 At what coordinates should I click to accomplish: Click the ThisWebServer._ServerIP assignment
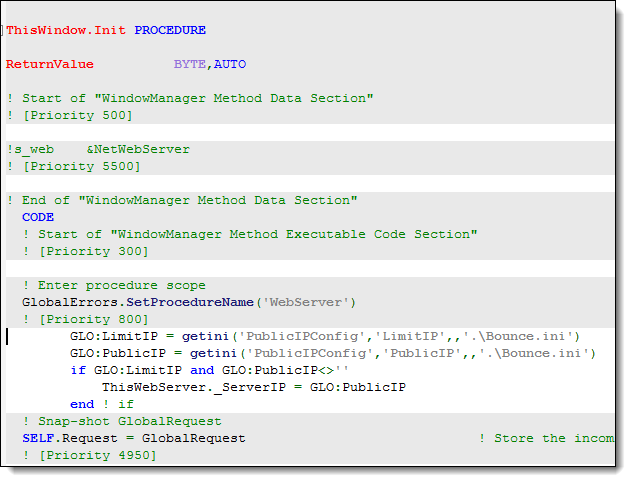pos(254,387)
